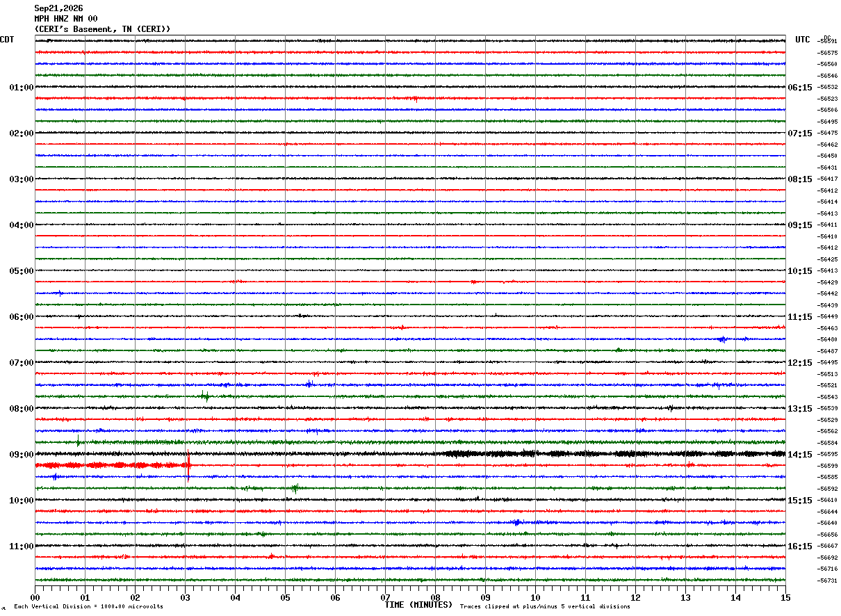Click the -56731 DC offset value
This screenshot has width=841, height=616.
tap(828, 581)
